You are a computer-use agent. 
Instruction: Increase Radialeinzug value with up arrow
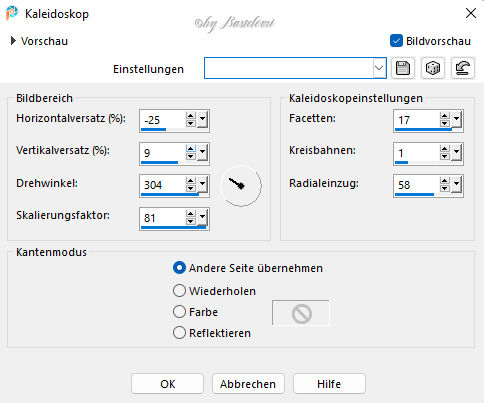(445, 181)
